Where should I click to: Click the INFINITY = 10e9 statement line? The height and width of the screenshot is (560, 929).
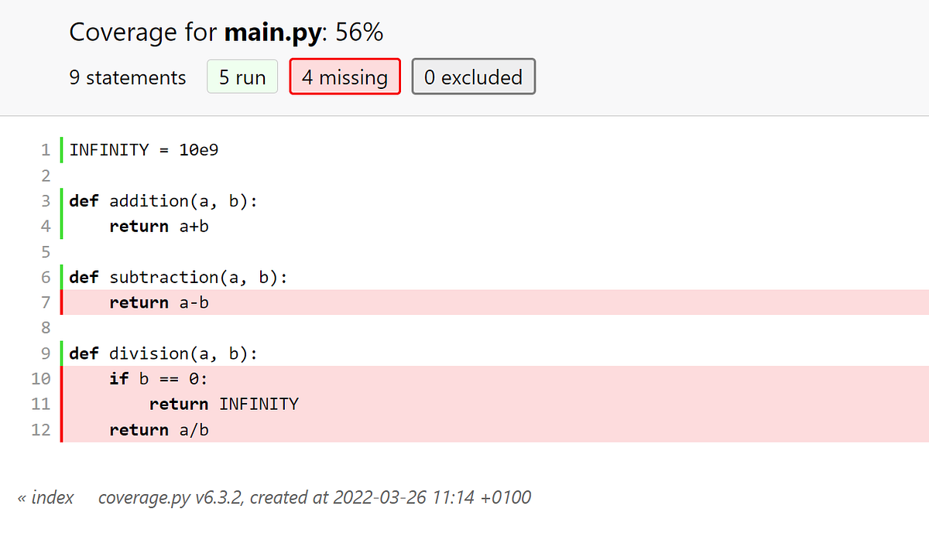[143, 149]
